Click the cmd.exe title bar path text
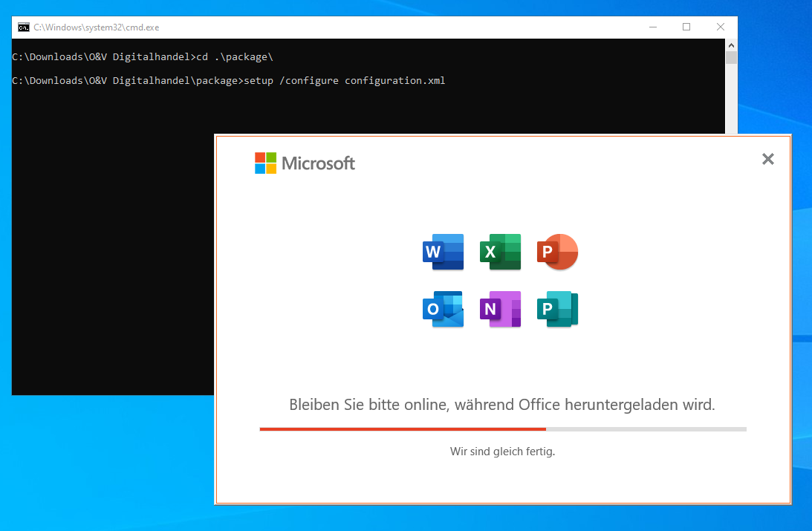The image size is (812, 531). click(x=97, y=27)
